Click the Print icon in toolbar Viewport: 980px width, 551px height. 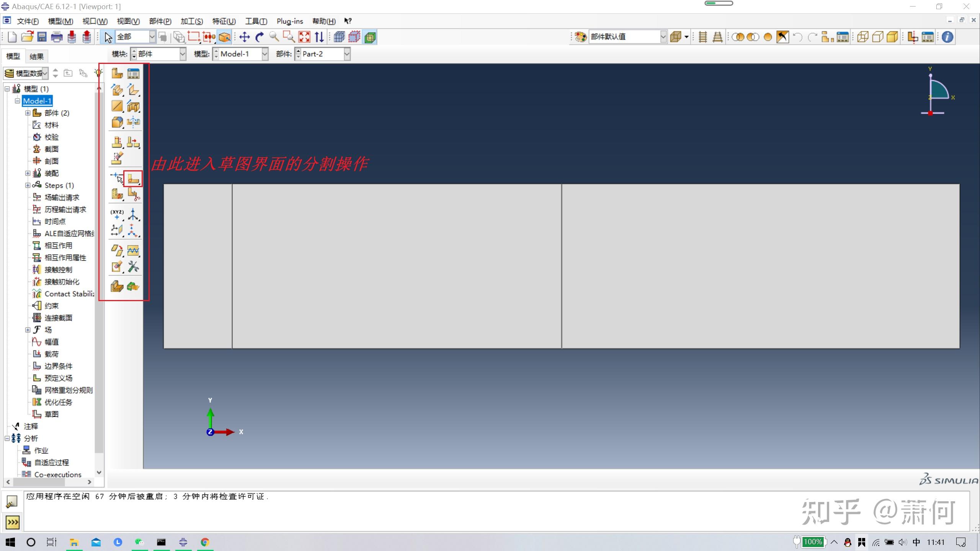tap(57, 37)
